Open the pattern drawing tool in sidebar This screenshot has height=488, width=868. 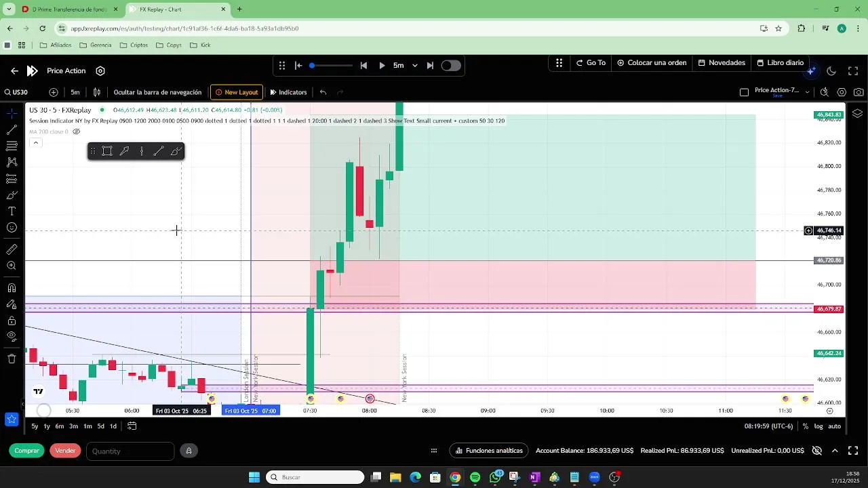12,162
